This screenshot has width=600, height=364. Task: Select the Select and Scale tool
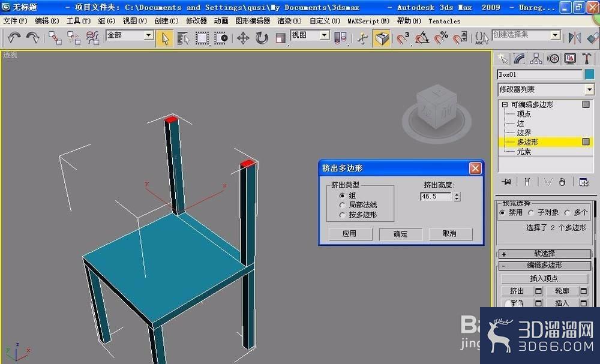[280, 38]
